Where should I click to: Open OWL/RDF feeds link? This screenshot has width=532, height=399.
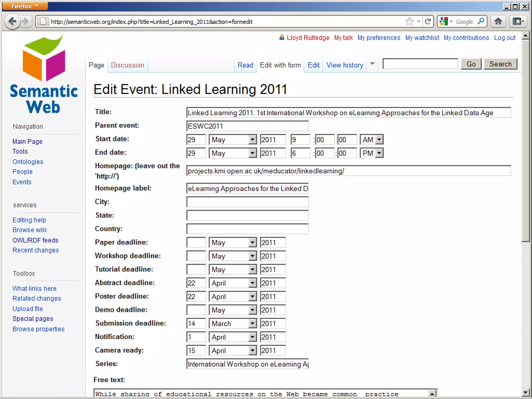click(35, 240)
